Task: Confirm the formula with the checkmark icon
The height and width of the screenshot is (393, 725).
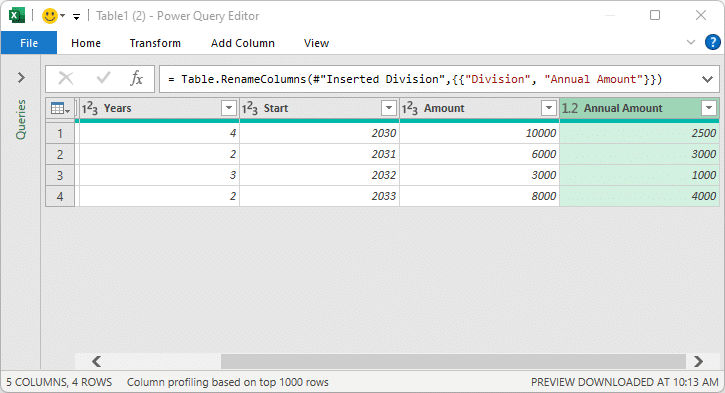Action: tap(103, 78)
